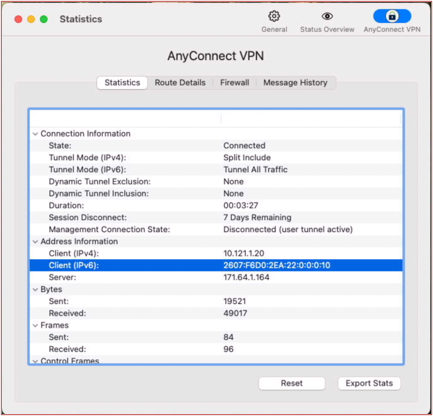This screenshot has width=433, height=416.
Task: Select the Management Connection State: row
Action: click(216, 230)
